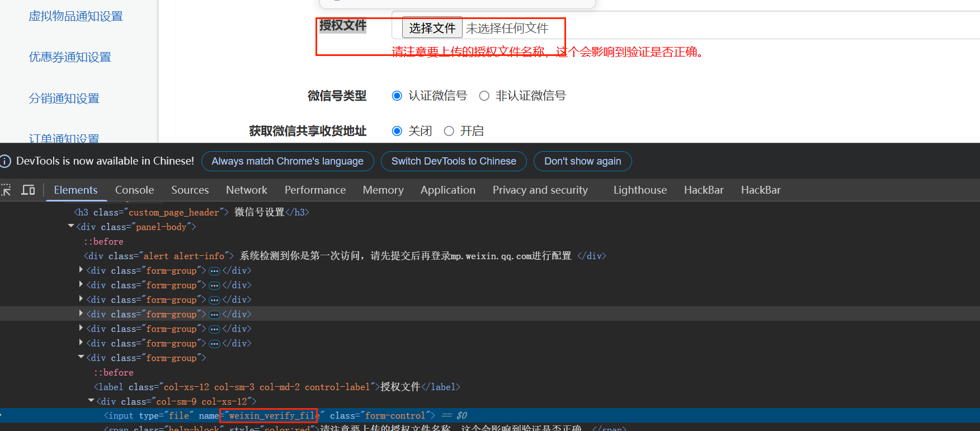Dismiss with Don't show again button

point(582,161)
